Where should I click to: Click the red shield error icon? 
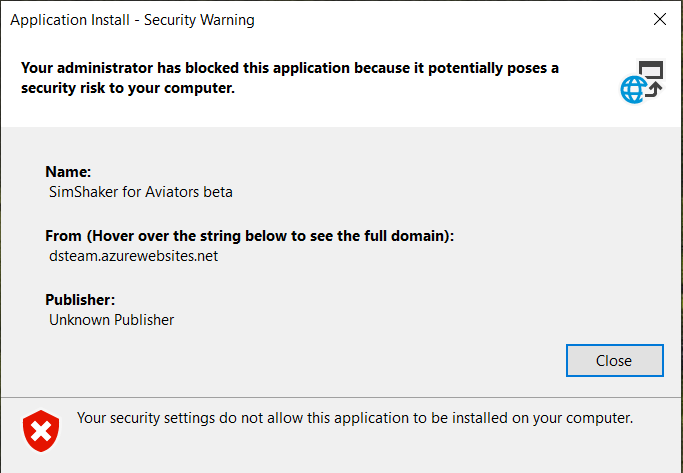point(41,431)
